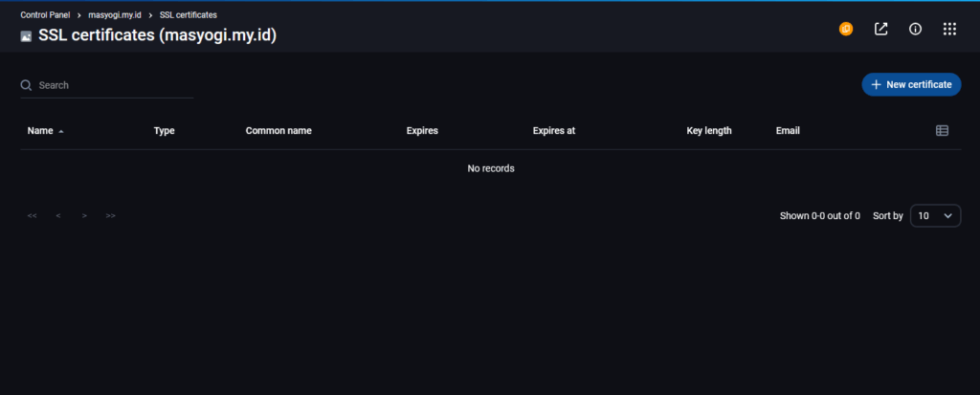The width and height of the screenshot is (980, 395).
Task: Click the Common name column header
Action: coord(278,131)
